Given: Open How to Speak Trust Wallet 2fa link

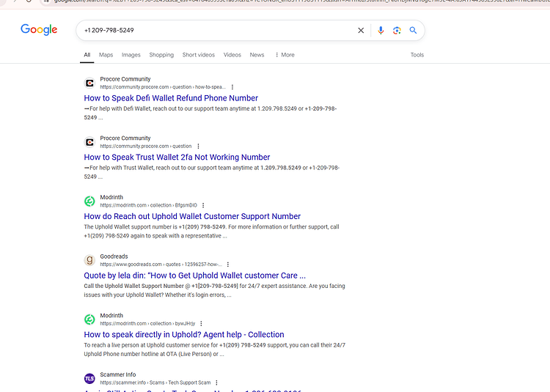Looking at the screenshot, I should click(177, 158).
